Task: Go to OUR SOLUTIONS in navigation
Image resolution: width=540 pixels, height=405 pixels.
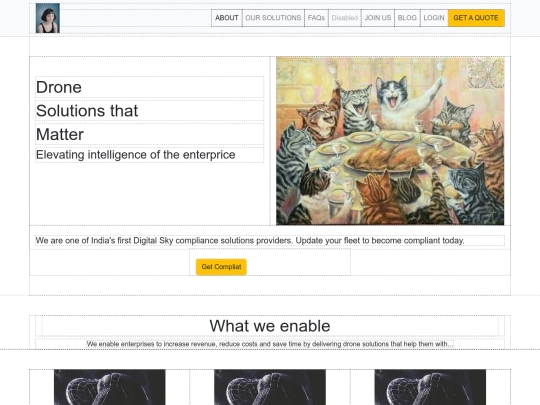Action: [x=273, y=18]
